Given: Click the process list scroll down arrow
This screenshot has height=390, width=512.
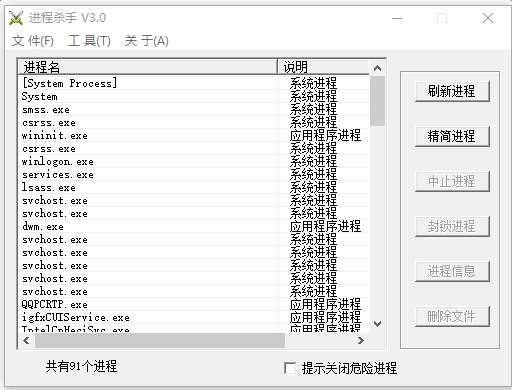Looking at the screenshot, I should (377, 324).
